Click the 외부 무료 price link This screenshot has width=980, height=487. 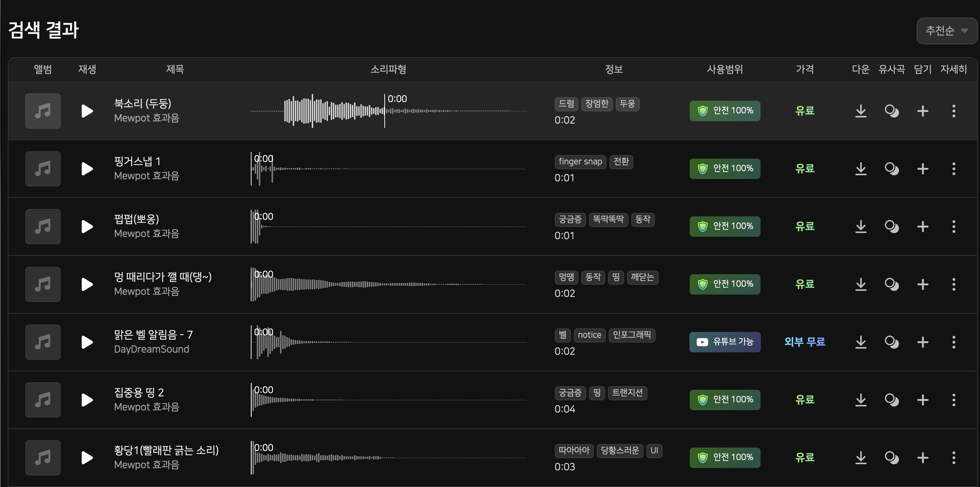(x=805, y=342)
